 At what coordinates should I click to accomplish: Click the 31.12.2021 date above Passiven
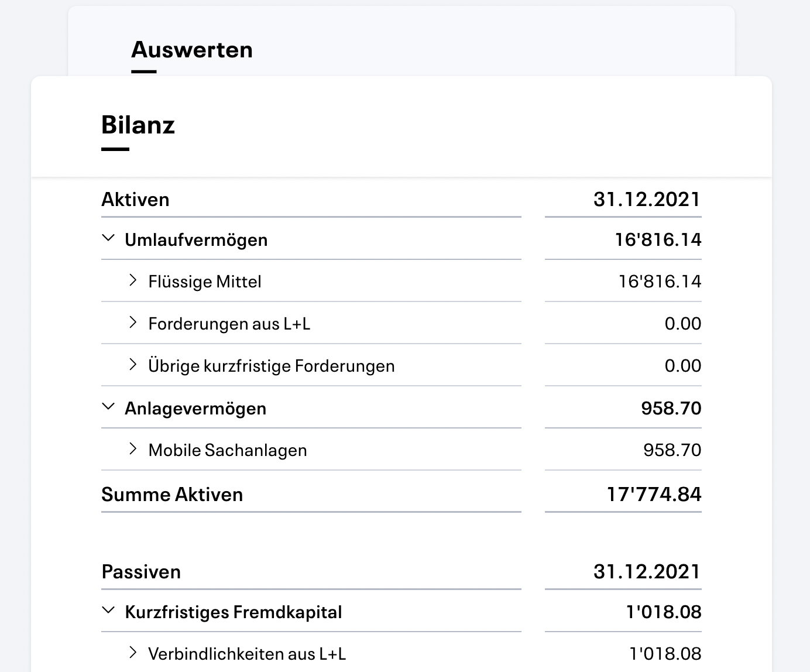pos(646,571)
